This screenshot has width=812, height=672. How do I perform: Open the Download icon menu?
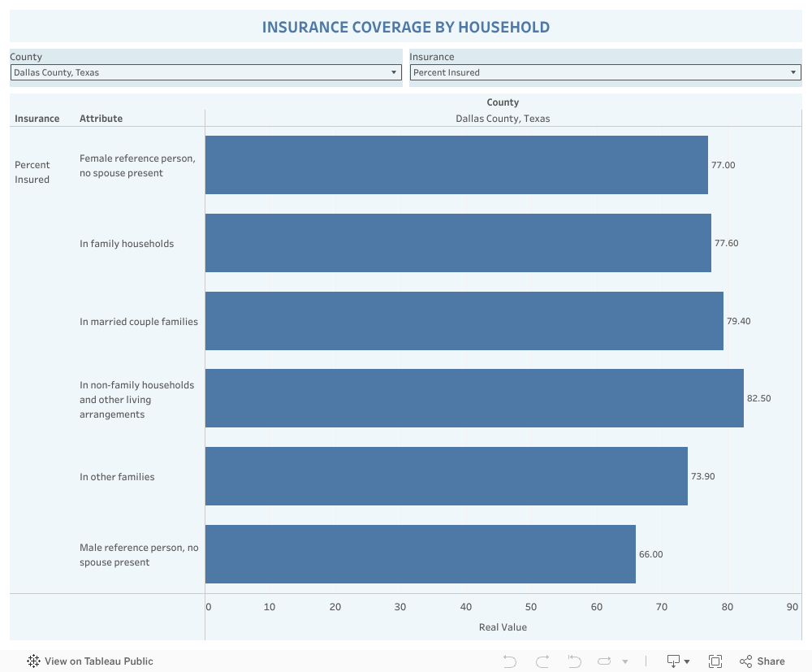678,661
